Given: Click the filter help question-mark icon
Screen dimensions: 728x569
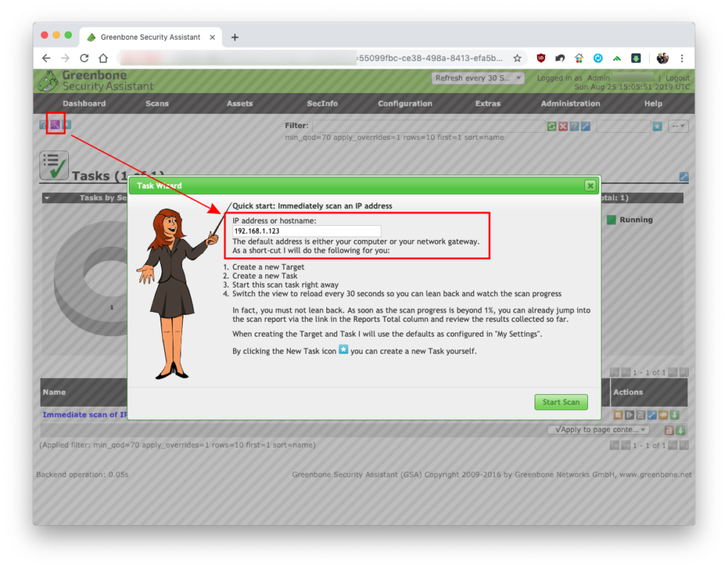Looking at the screenshot, I should (574, 126).
